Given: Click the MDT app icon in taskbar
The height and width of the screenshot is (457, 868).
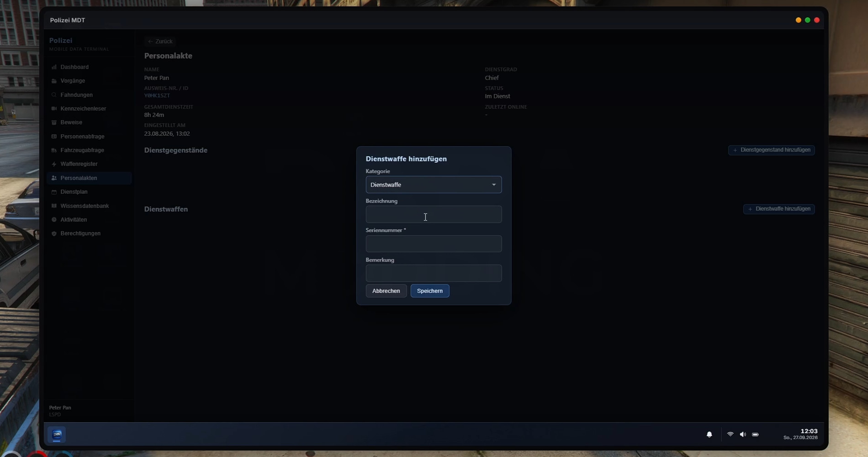Looking at the screenshot, I should (57, 435).
